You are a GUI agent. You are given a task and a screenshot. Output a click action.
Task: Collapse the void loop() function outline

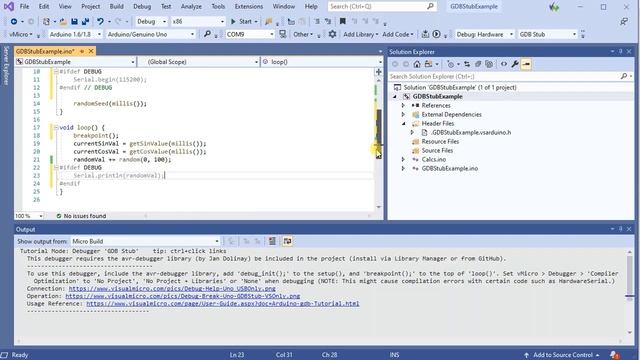point(56,127)
